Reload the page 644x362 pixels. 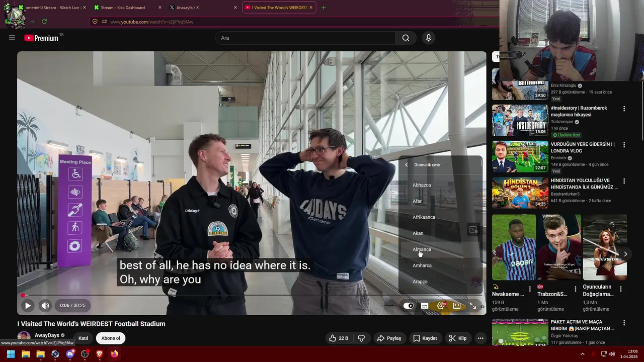click(x=44, y=22)
